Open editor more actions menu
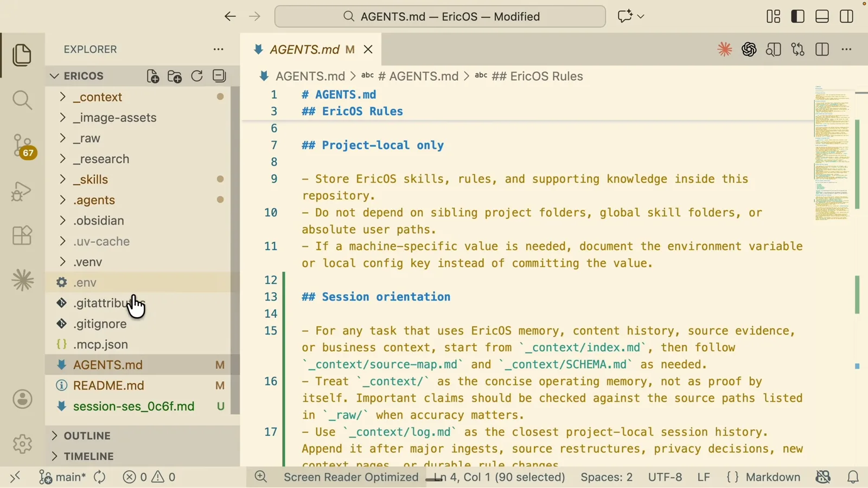This screenshot has width=868, height=488. tap(847, 49)
